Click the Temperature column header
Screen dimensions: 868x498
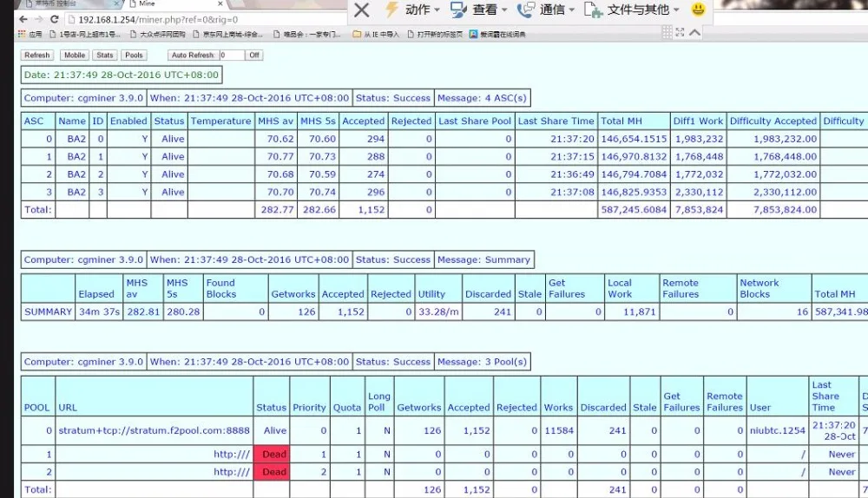pyautogui.click(x=220, y=121)
